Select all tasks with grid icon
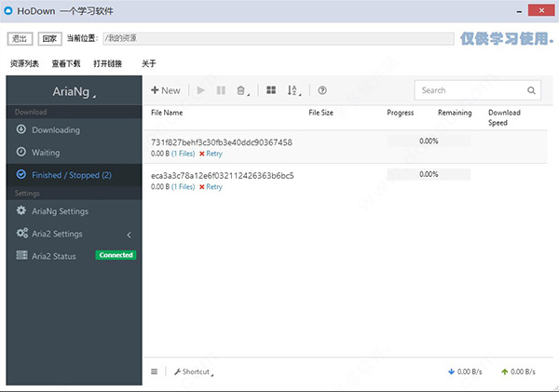The width and height of the screenshot is (559, 392). pos(271,90)
